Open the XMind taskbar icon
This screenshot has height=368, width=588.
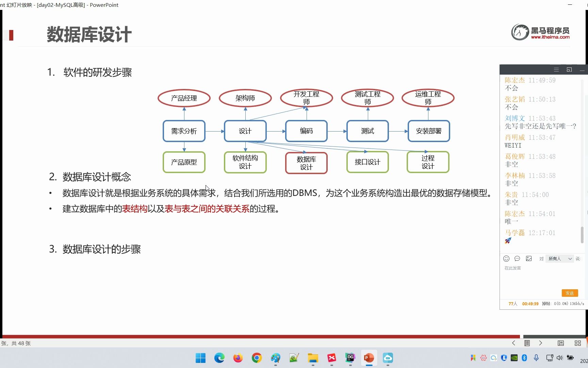click(x=331, y=358)
